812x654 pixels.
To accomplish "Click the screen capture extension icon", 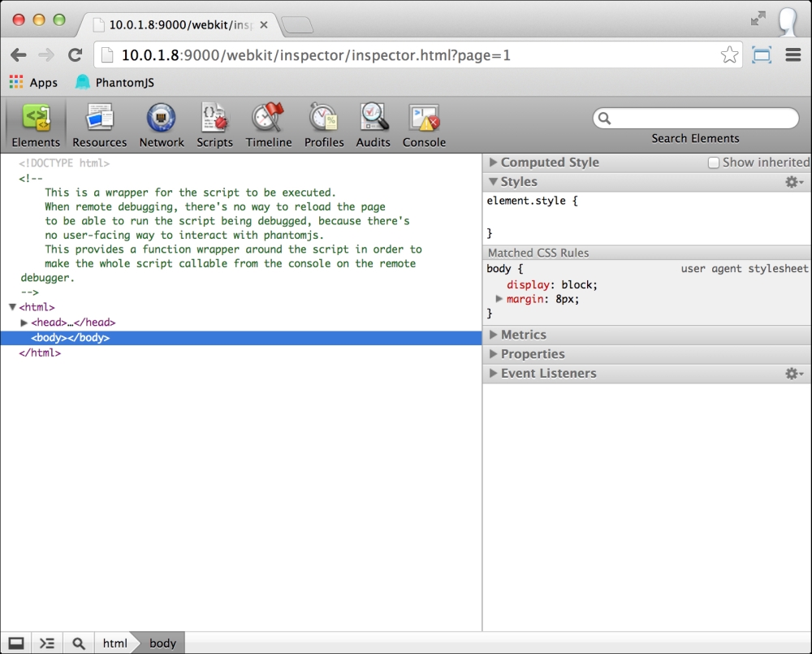I will pos(762,55).
